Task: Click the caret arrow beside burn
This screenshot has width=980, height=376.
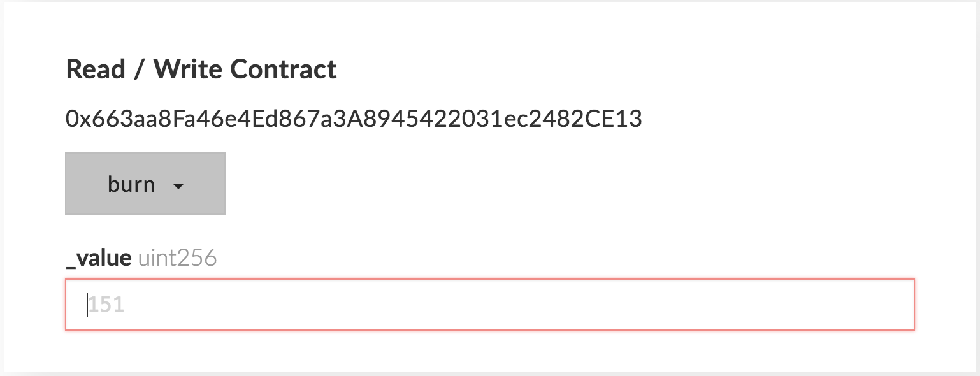Action: coord(178,186)
